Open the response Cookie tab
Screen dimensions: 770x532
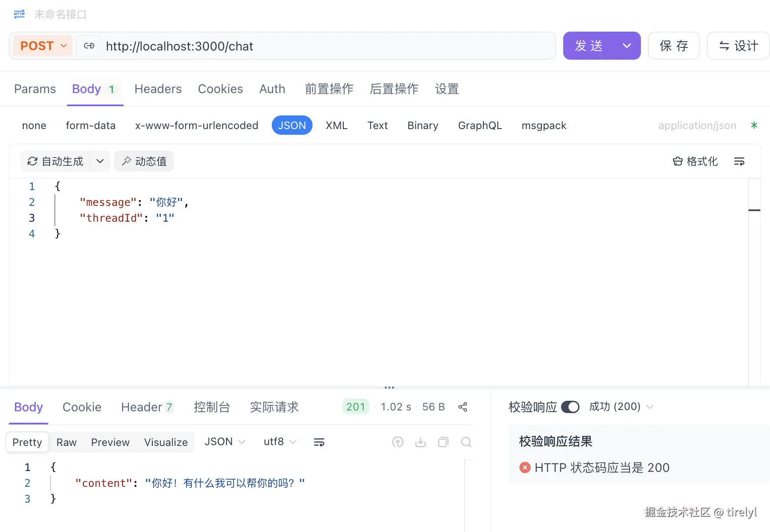(82, 407)
